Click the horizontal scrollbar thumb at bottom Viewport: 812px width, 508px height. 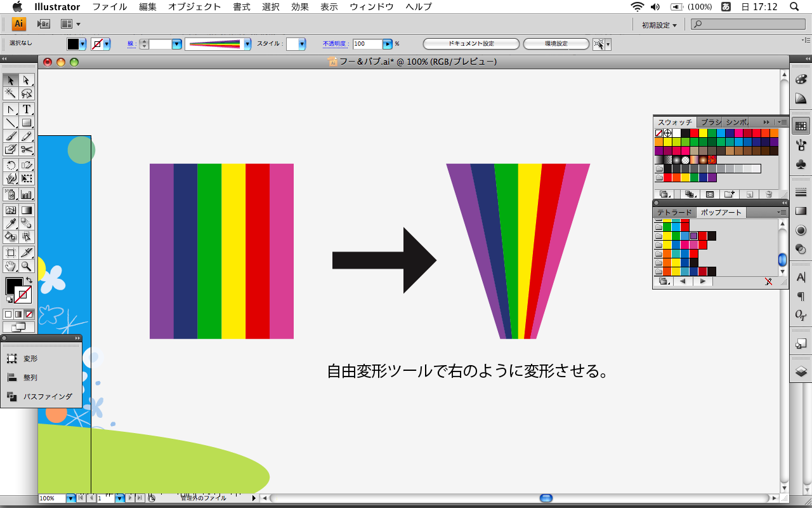coord(546,498)
